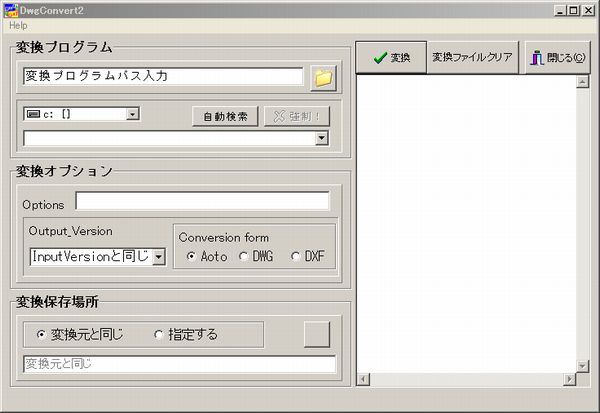The height and width of the screenshot is (413, 600).
Task: Click the folder browse icon for program path
Action: (x=323, y=77)
